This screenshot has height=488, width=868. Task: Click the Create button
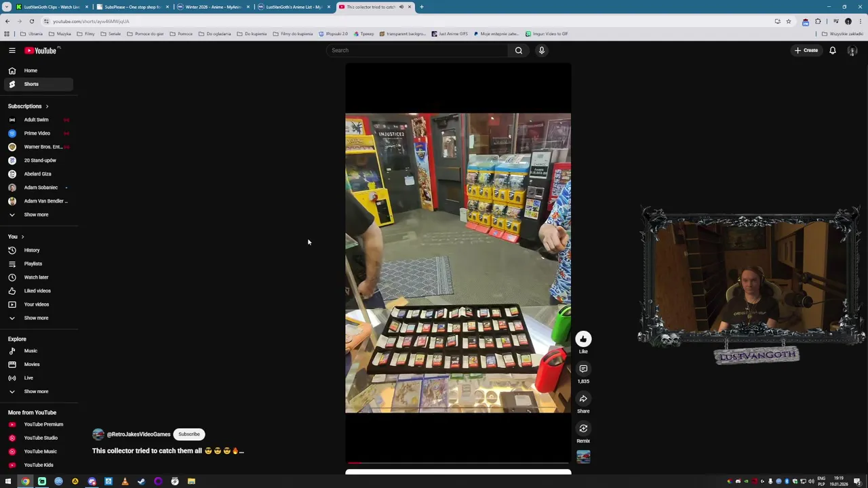point(806,50)
